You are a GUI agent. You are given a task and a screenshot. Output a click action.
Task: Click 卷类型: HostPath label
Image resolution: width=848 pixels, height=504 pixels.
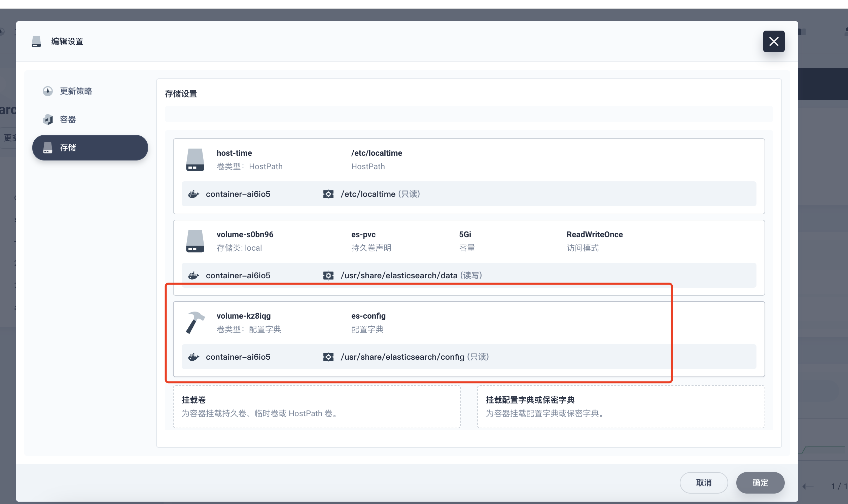(250, 167)
